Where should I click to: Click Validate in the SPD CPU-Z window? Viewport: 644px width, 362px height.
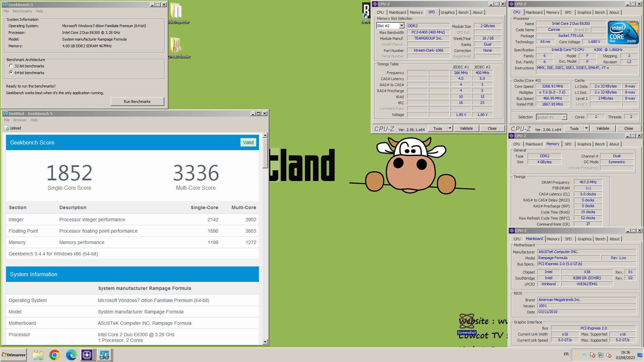(x=466, y=128)
